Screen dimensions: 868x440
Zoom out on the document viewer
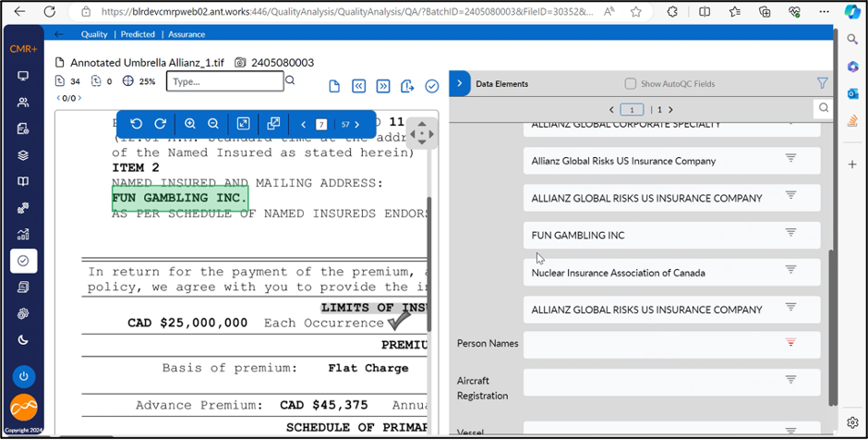coord(213,124)
